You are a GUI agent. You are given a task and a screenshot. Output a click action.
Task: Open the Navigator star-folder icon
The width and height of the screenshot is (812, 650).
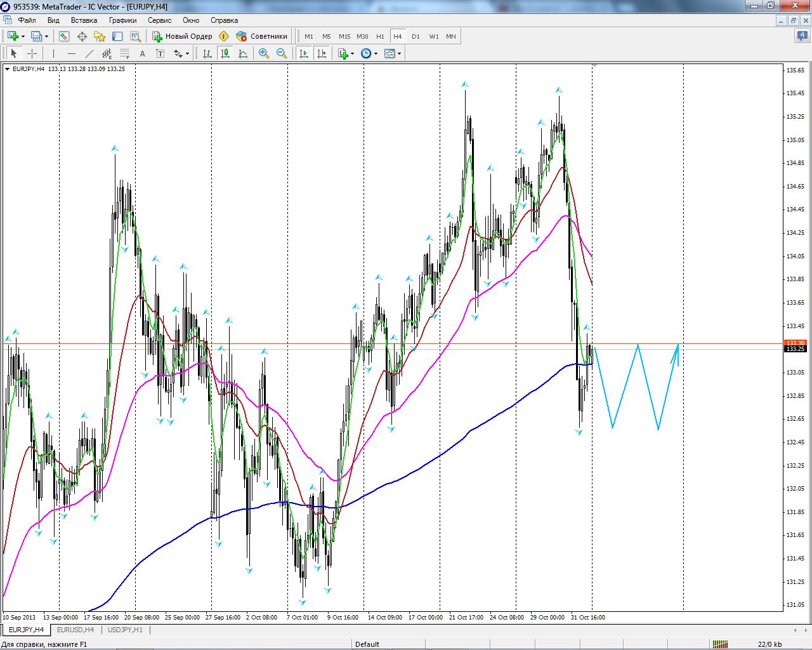pos(100,36)
